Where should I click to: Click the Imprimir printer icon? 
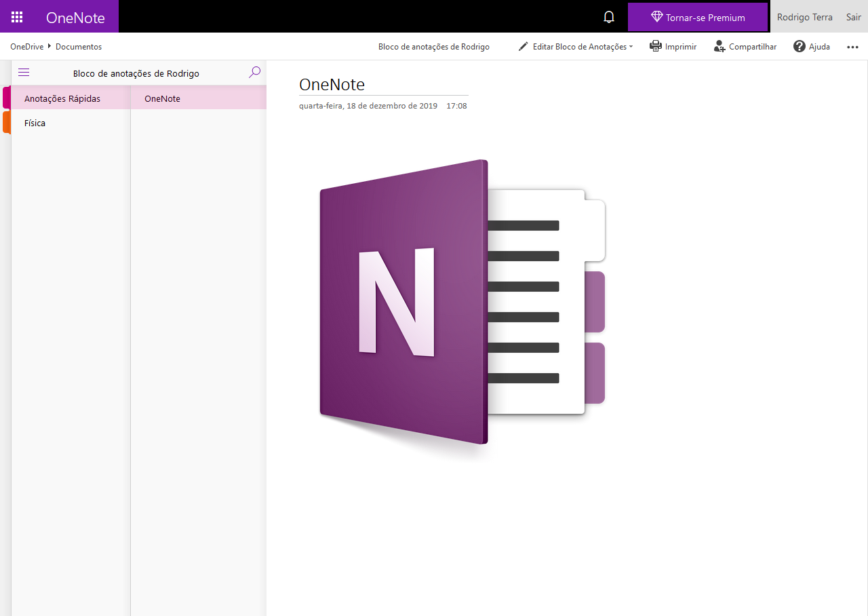[656, 46]
